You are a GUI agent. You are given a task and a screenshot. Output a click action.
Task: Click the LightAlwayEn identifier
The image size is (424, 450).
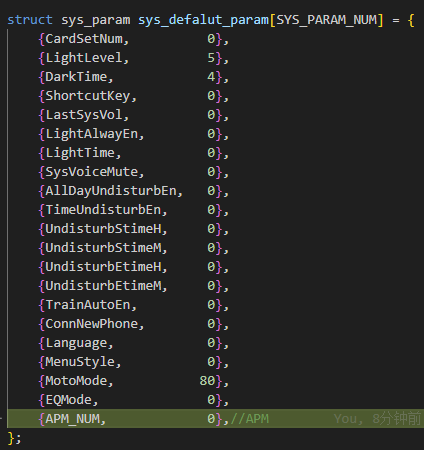[x=91, y=134]
